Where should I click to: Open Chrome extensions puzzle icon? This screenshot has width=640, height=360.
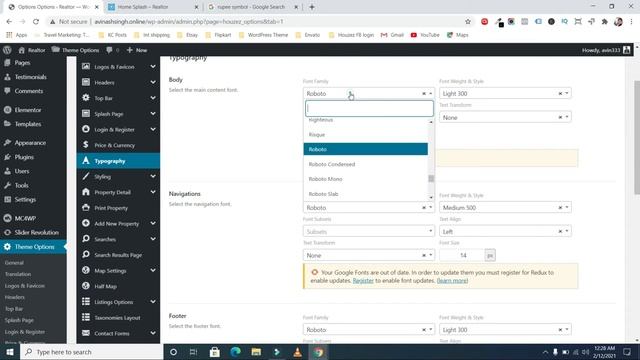[x=604, y=22]
